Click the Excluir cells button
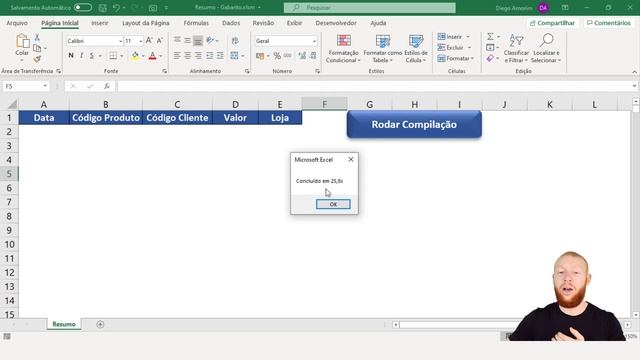The image size is (640, 360). coord(451,48)
